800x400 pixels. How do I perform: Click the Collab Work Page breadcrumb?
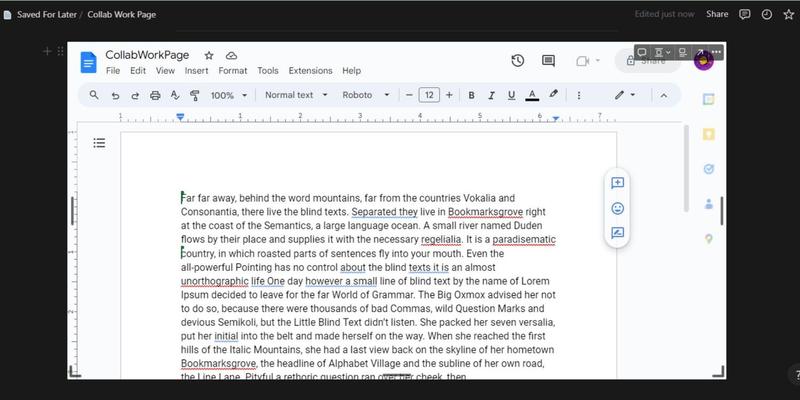(121, 14)
